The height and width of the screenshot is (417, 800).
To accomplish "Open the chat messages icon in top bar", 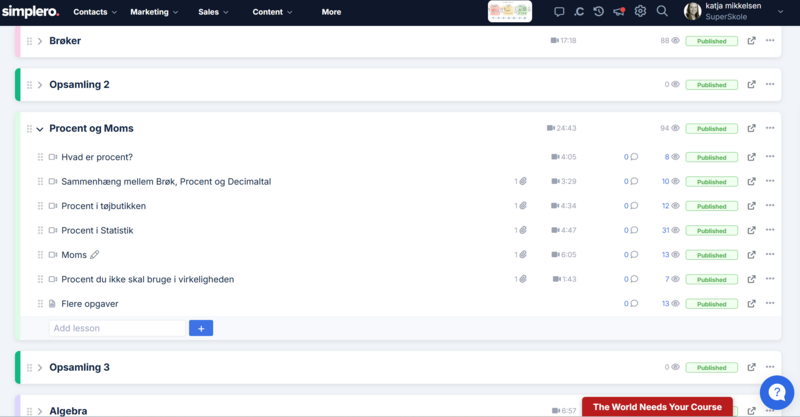I will click(x=559, y=12).
